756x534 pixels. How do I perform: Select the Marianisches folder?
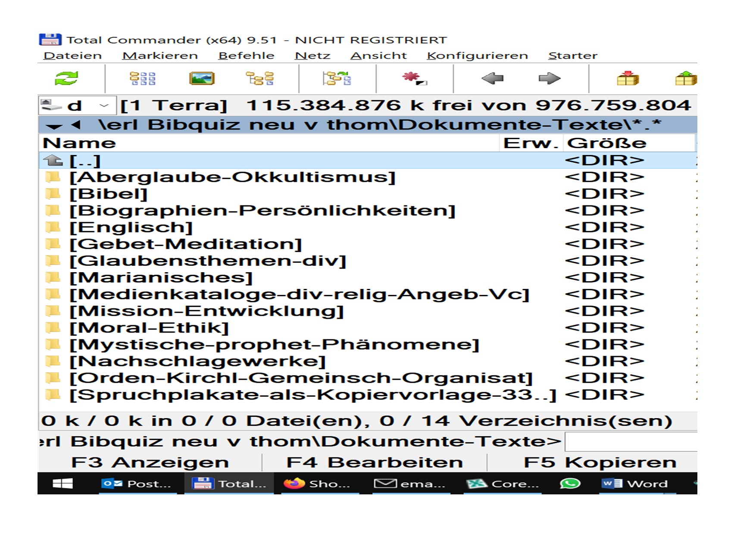(x=368, y=278)
